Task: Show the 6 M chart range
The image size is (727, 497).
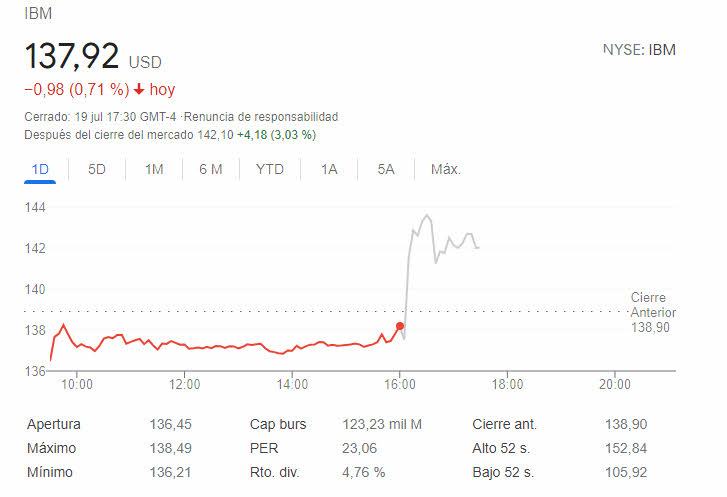Action: click(x=210, y=169)
